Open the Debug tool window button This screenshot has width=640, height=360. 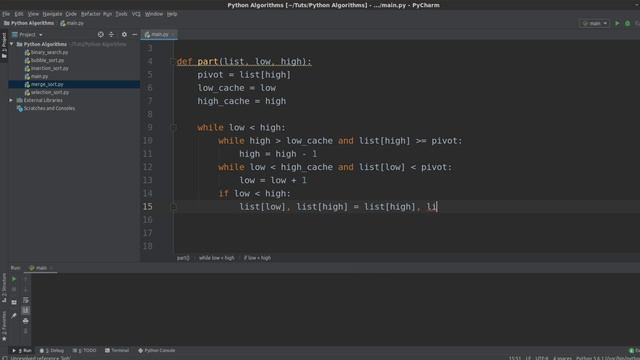pyautogui.click(x=52, y=351)
